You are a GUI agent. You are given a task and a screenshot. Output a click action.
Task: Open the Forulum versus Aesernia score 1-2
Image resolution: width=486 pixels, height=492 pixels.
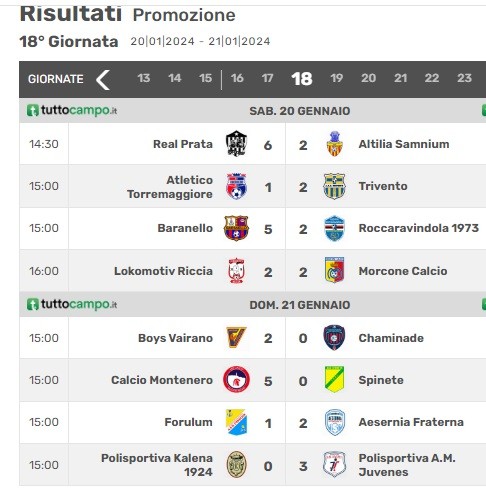[x=285, y=423]
